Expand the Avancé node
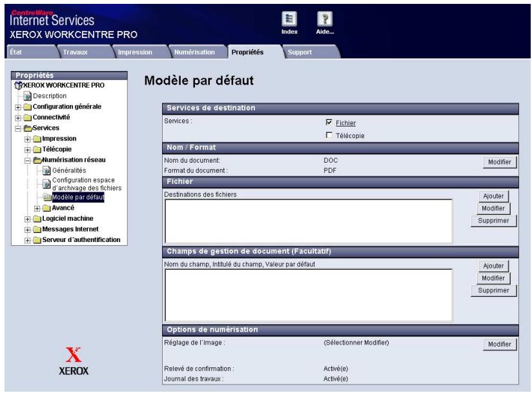 coord(37,208)
